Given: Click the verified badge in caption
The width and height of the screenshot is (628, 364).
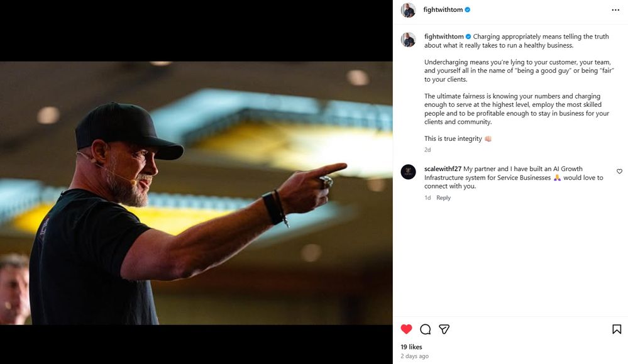Looking at the screenshot, I should [x=468, y=37].
